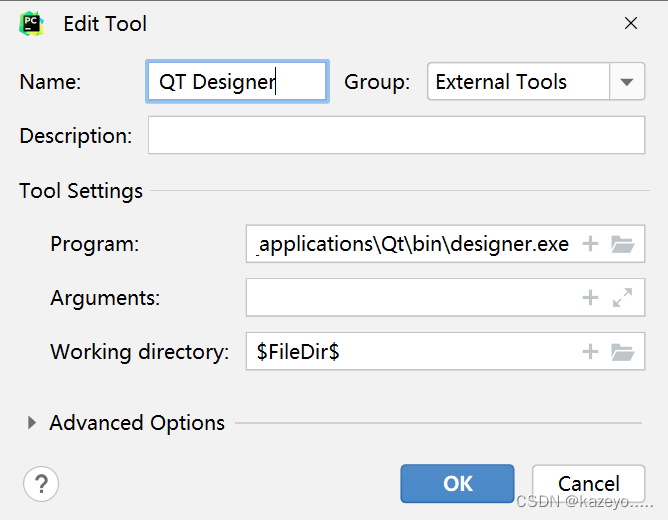The height and width of the screenshot is (520, 668).
Task: Click the PyCharm logo icon in title bar
Action: coord(32,23)
